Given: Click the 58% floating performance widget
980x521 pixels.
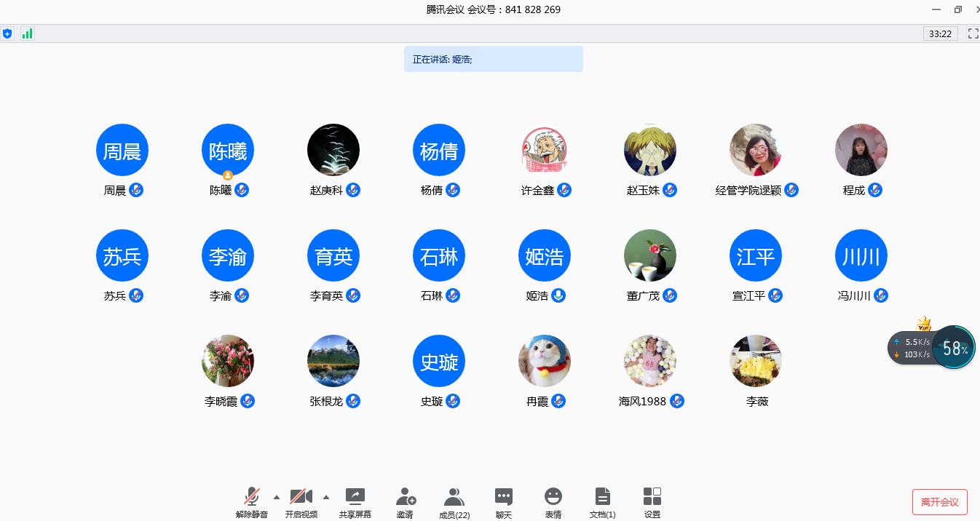Looking at the screenshot, I should pos(954,348).
